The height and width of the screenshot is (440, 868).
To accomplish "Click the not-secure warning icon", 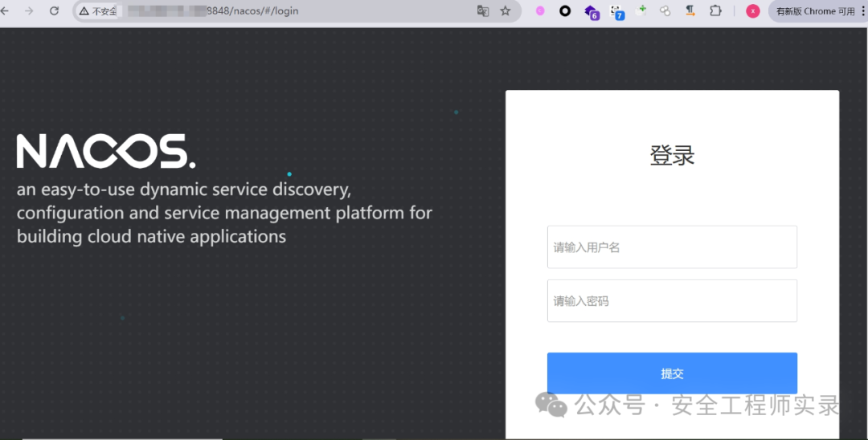I will pyautogui.click(x=84, y=11).
